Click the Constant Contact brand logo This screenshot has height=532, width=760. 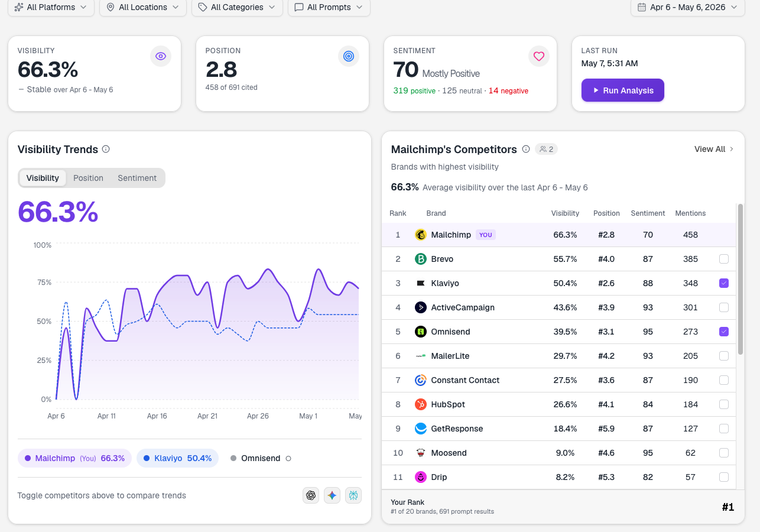click(x=421, y=380)
